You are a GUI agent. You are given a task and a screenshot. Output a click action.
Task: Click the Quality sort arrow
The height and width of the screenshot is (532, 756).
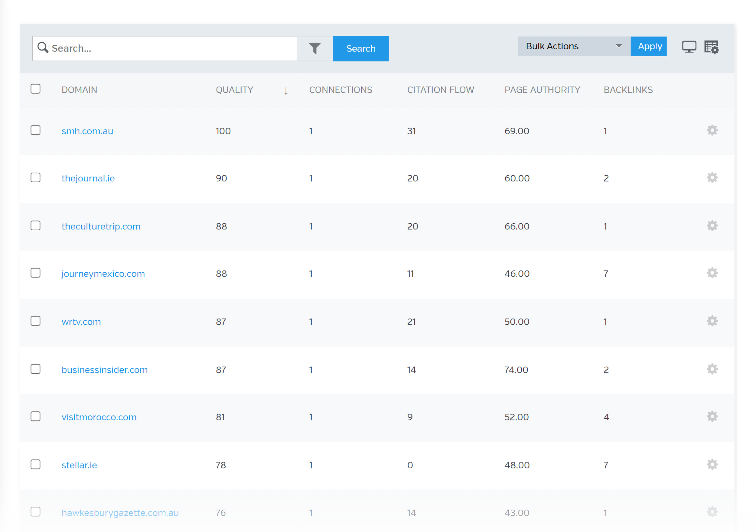286,91
